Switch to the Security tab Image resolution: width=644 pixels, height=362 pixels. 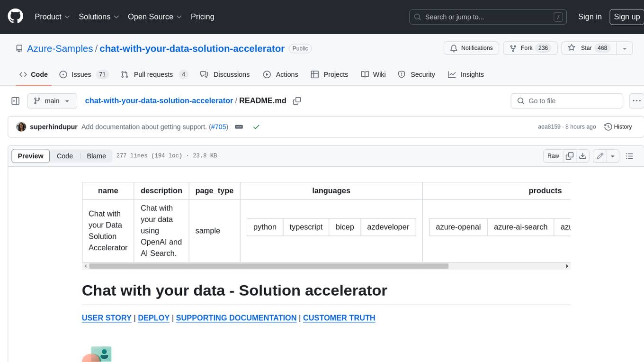coord(416,74)
